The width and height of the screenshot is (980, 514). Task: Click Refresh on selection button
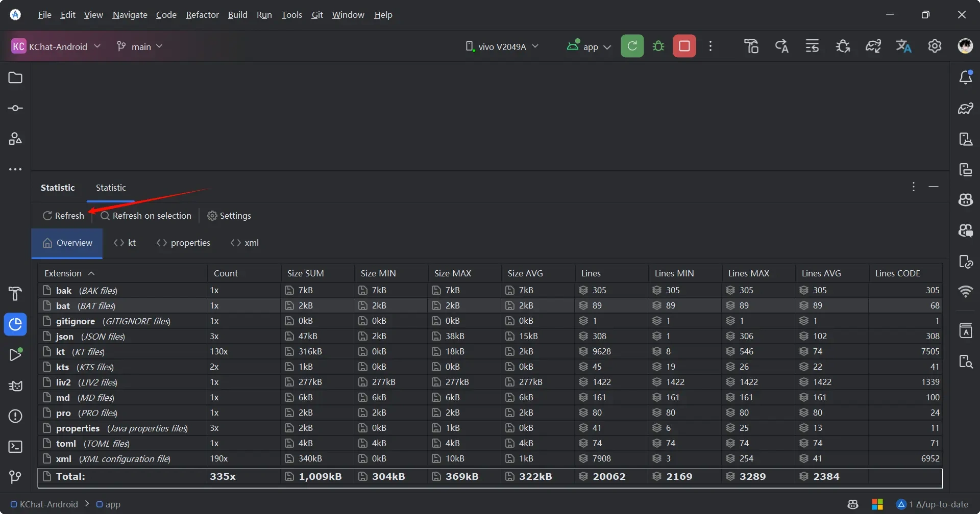(146, 216)
